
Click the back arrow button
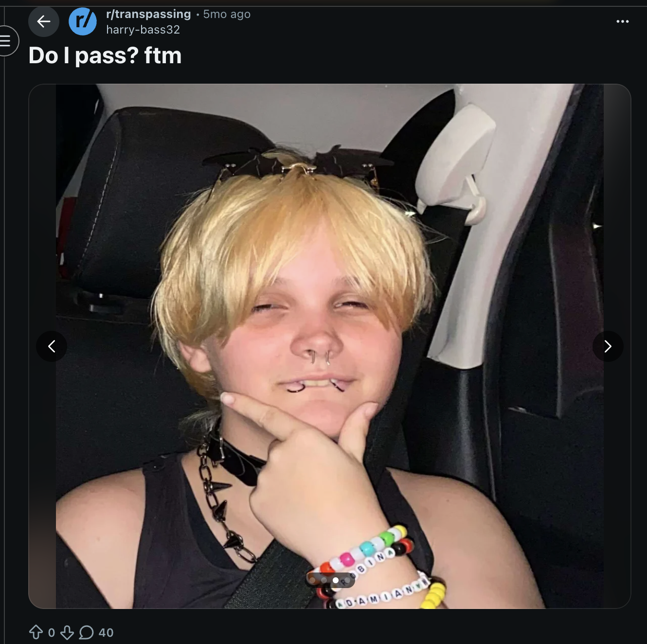point(44,21)
